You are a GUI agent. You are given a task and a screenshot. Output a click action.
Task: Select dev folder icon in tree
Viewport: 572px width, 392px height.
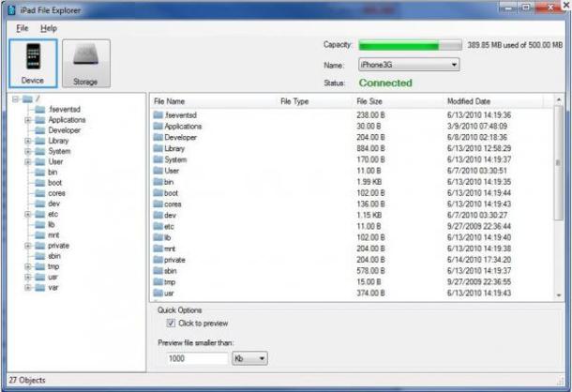coord(40,204)
